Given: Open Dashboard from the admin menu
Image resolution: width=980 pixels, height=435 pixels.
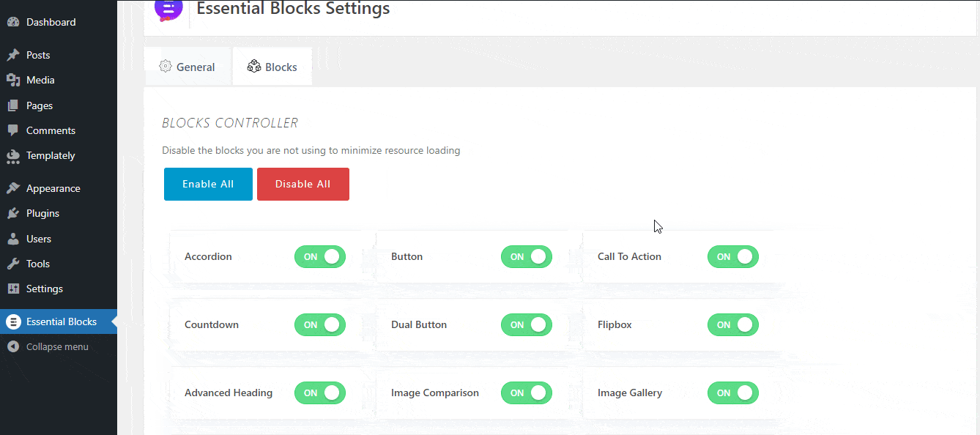Looking at the screenshot, I should 59,22.
